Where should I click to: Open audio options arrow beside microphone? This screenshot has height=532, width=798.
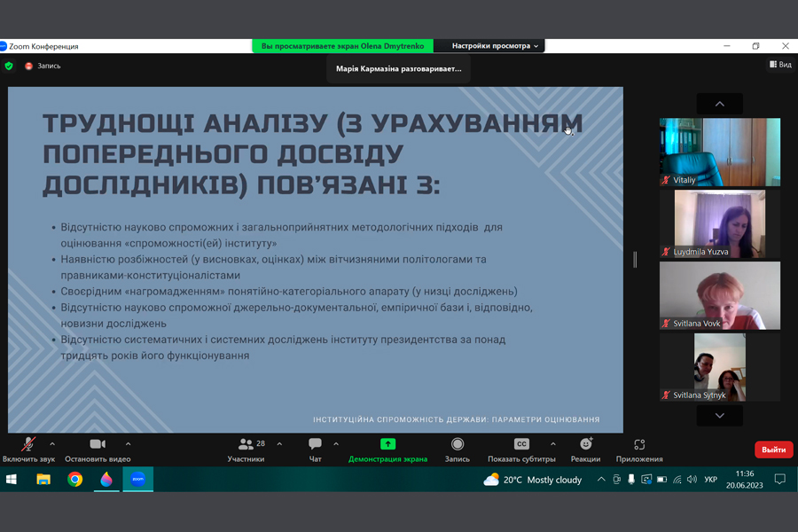(52, 444)
